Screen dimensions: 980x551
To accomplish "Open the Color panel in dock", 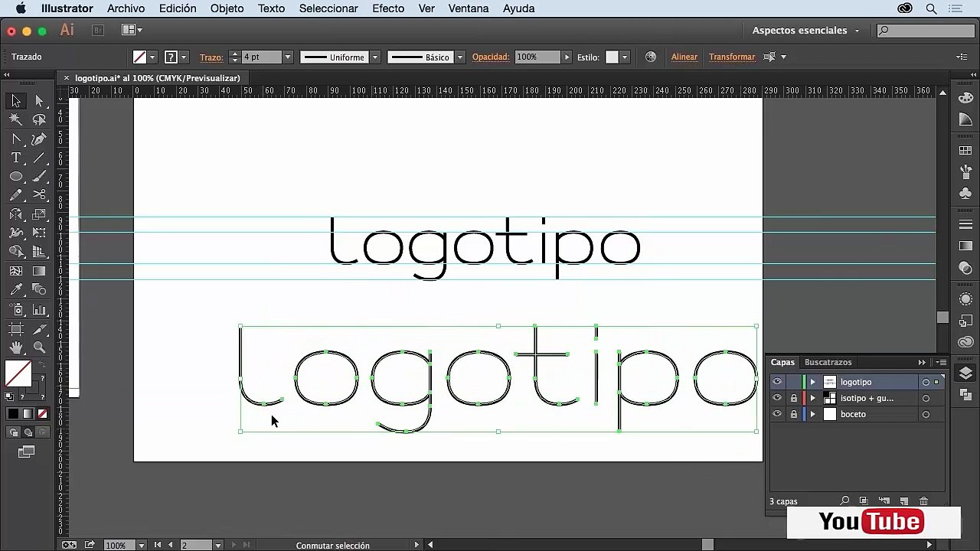I will (965, 98).
